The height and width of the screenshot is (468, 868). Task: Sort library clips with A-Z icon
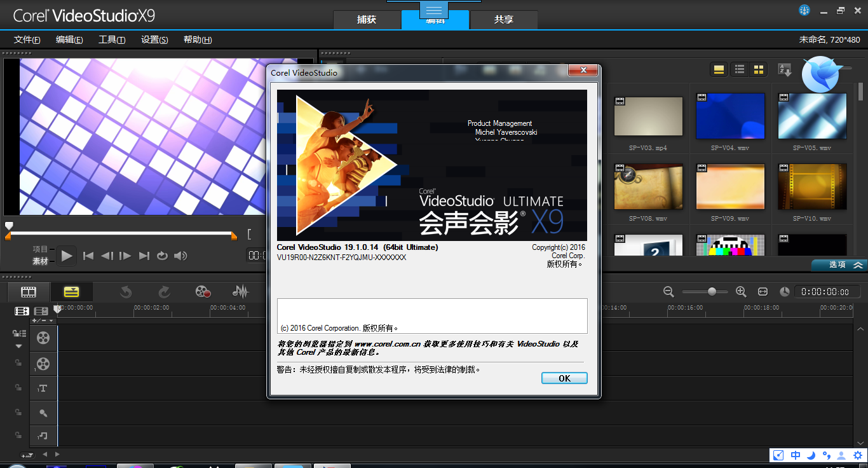pos(785,70)
